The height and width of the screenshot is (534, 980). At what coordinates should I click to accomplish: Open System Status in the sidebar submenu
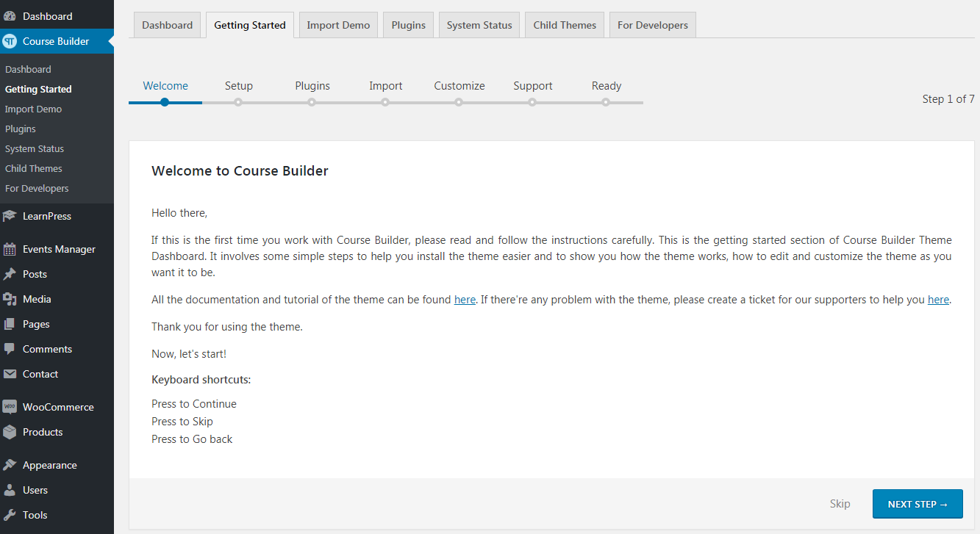(x=35, y=148)
